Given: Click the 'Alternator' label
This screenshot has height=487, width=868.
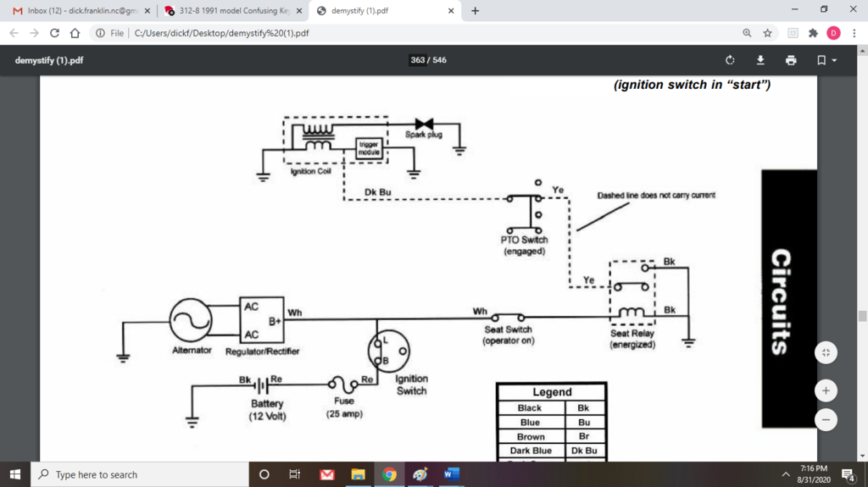Looking at the screenshot, I should pyautogui.click(x=192, y=351).
